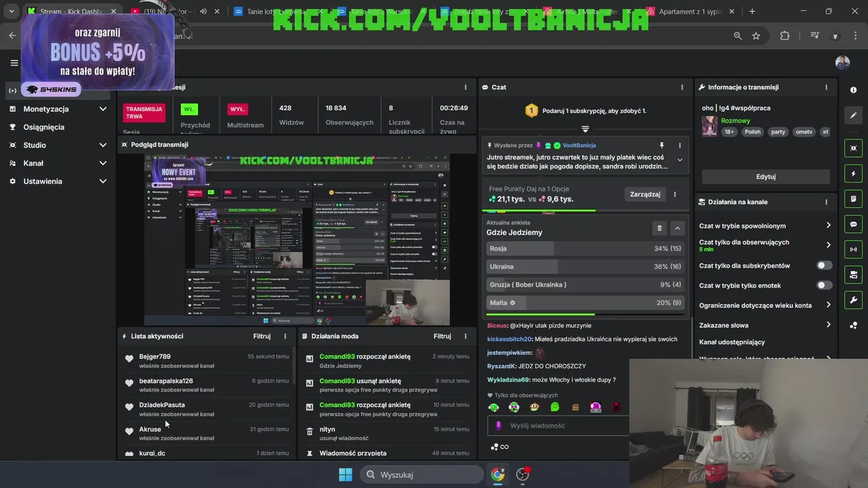Open a new browser tab

click(752, 12)
